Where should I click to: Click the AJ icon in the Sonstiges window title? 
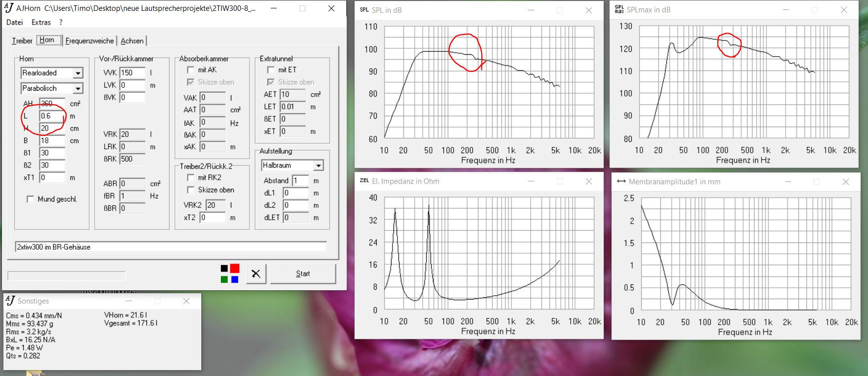point(10,300)
